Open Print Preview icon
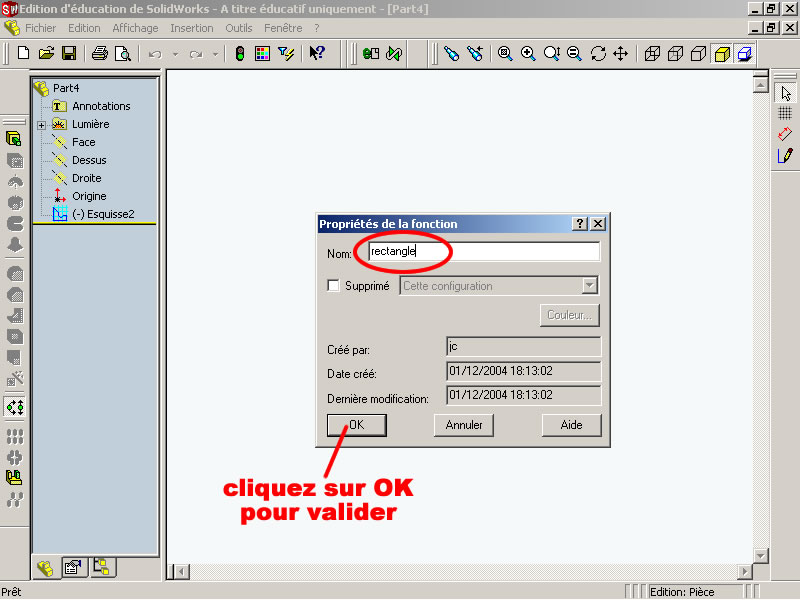The height and width of the screenshot is (600, 800). point(123,53)
